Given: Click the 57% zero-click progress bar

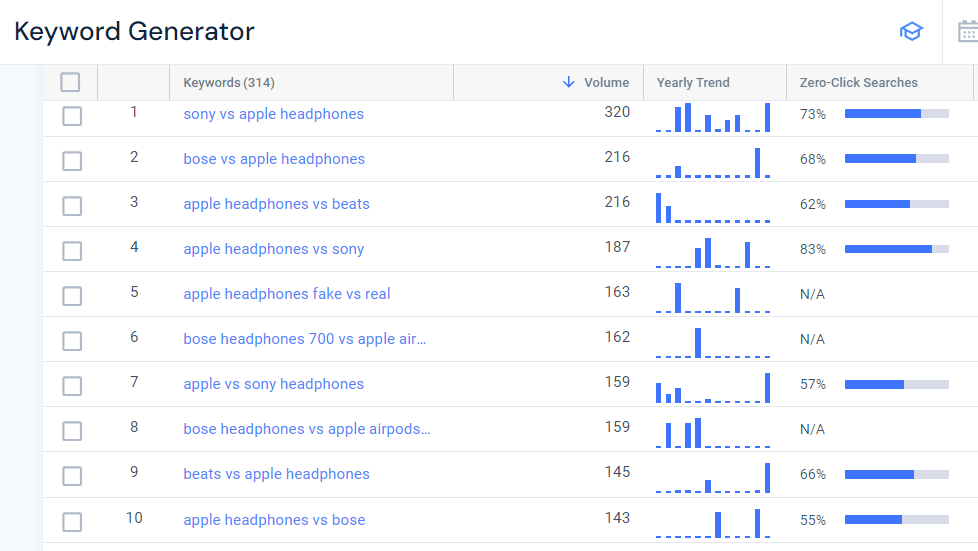Looking at the screenshot, I should 897,384.
